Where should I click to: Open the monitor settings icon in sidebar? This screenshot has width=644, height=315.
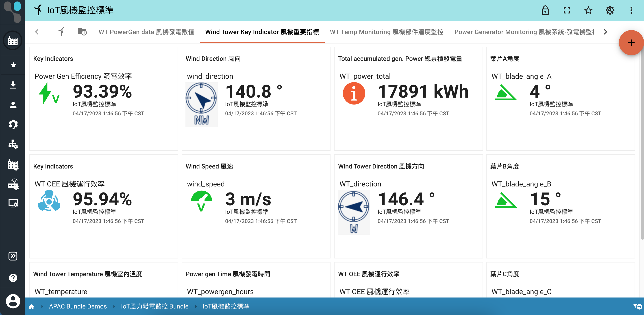coord(13,203)
